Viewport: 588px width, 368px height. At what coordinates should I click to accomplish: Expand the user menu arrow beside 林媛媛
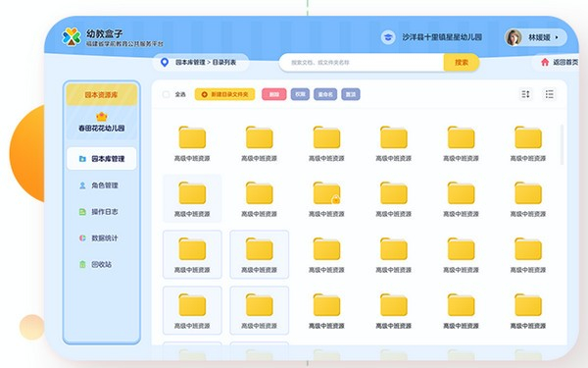click(x=557, y=37)
